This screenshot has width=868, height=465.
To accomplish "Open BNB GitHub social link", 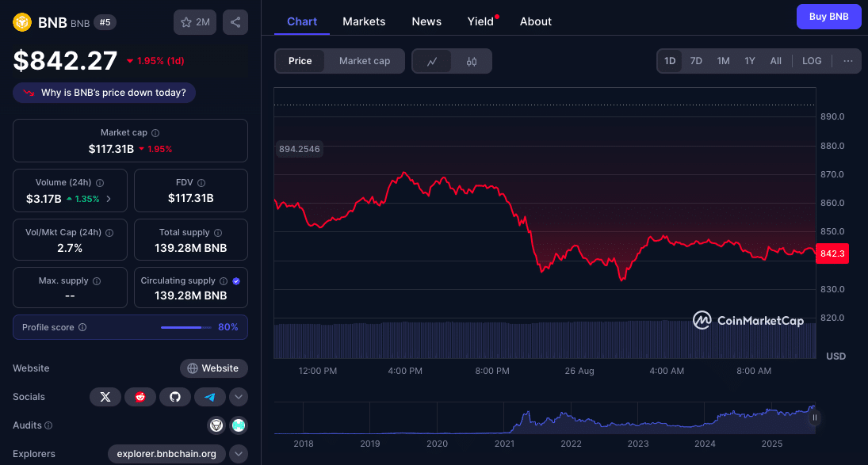I will (x=175, y=396).
